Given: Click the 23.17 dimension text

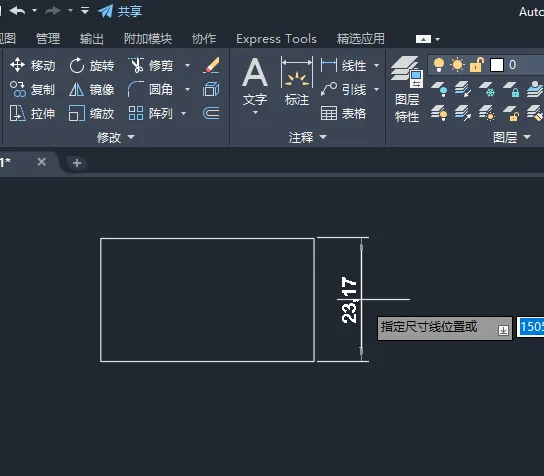Looking at the screenshot, I should click(349, 300).
